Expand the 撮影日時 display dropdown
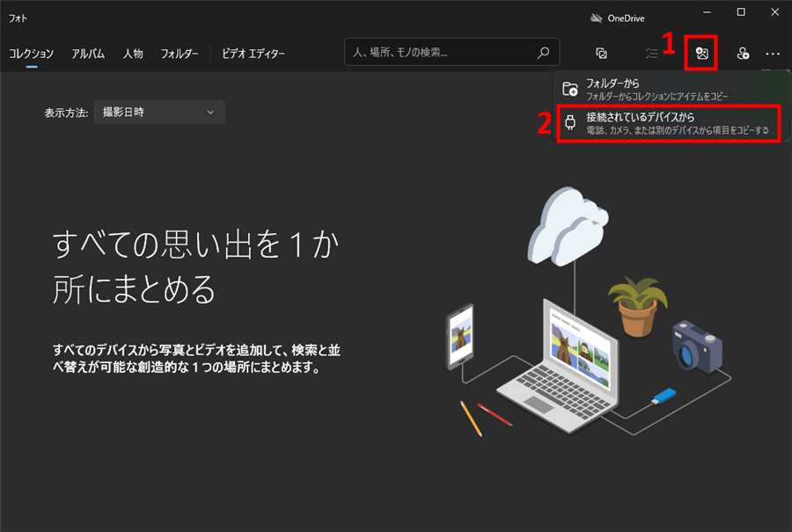 159,112
